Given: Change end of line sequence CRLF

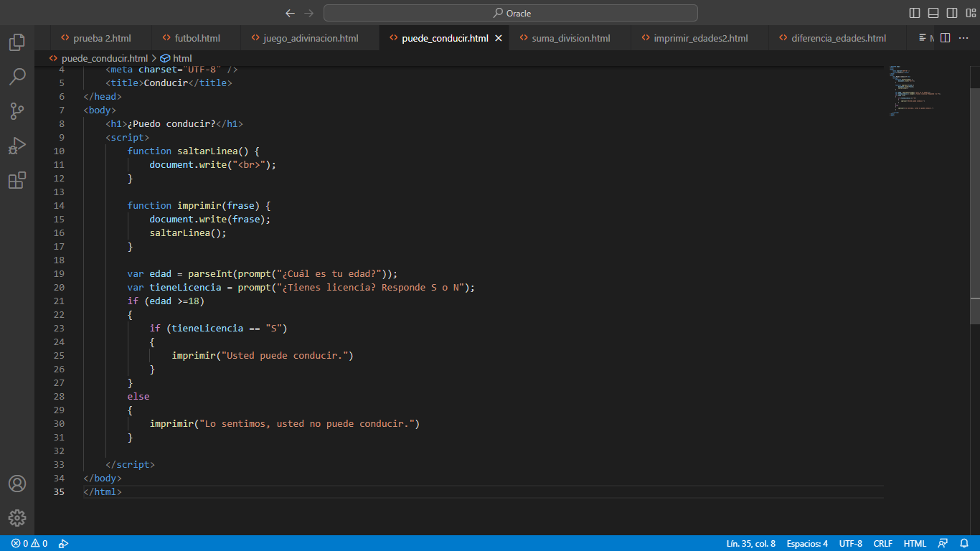Looking at the screenshot, I should pyautogui.click(x=882, y=543).
